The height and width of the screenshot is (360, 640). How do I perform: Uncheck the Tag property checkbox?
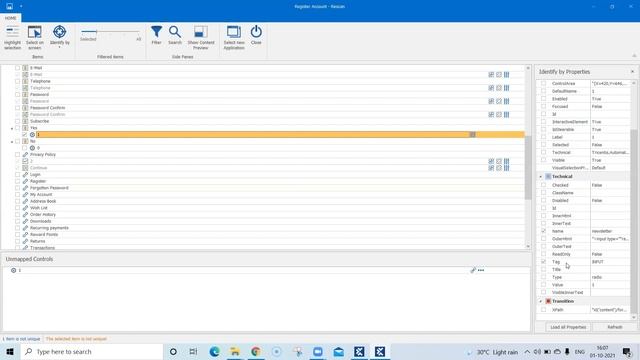point(543,262)
